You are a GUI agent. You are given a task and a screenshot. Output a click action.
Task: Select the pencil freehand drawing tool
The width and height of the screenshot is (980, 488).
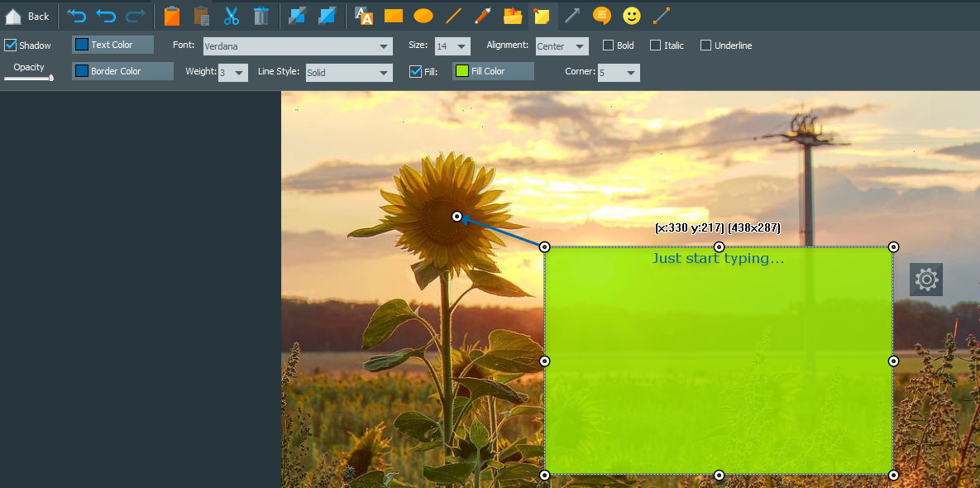(483, 16)
